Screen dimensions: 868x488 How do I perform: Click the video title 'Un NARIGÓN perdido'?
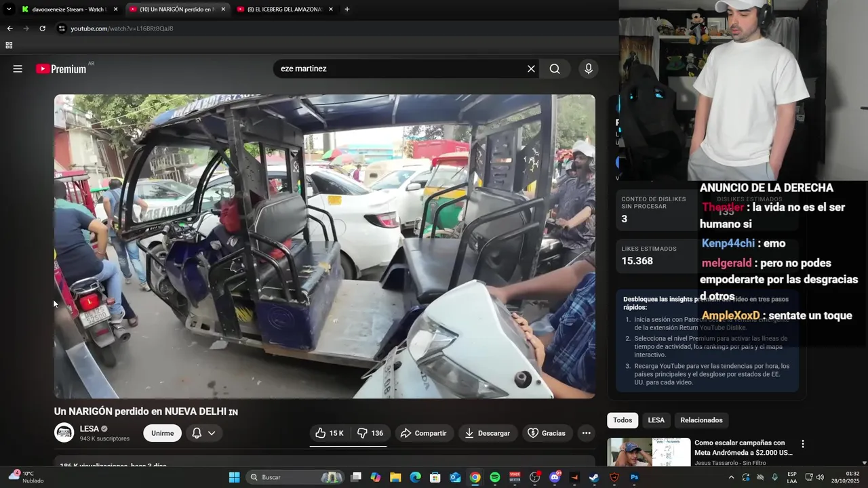click(146, 411)
